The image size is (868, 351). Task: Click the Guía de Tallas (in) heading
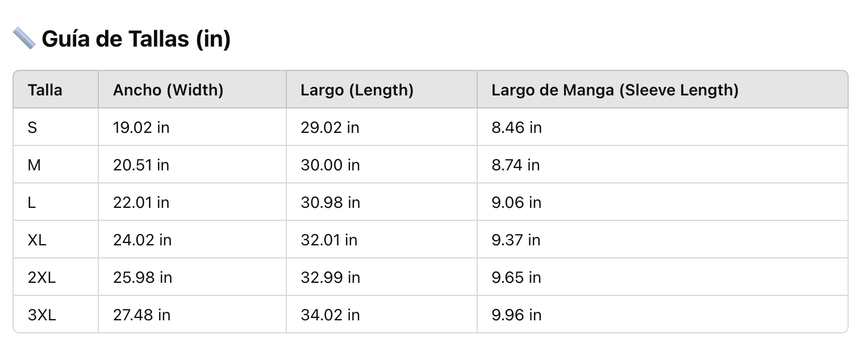pos(136,39)
